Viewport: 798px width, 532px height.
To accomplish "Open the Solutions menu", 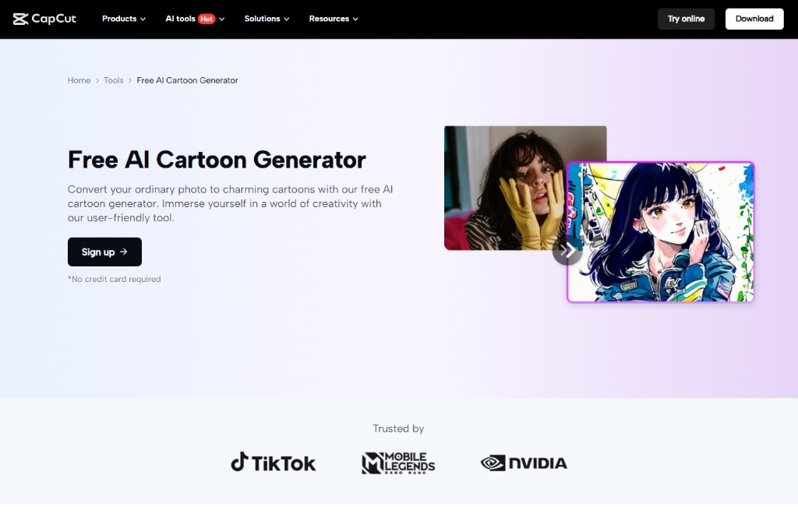I will tap(267, 18).
